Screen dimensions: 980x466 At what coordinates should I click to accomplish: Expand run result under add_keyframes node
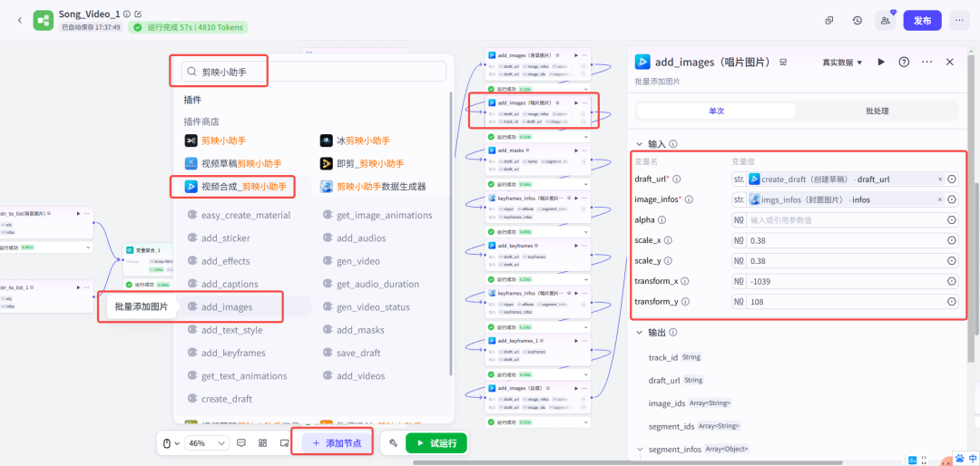pyautogui.click(x=586, y=280)
